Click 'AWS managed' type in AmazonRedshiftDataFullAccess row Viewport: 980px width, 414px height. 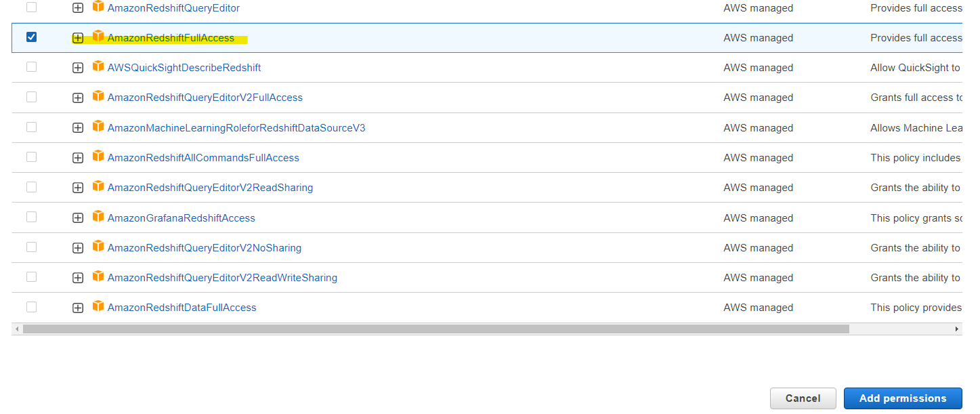(x=758, y=308)
